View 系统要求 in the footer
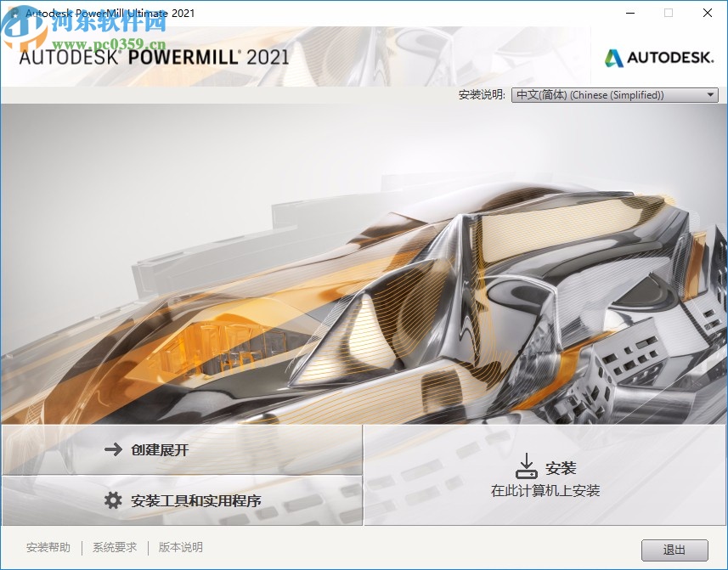Viewport: 728px width, 570px height. point(113,548)
